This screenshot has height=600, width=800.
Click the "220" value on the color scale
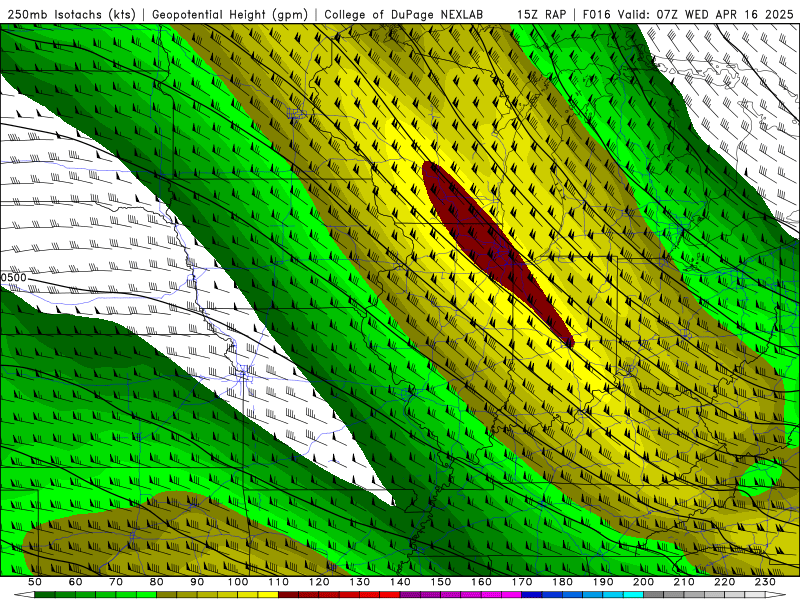pyautogui.click(x=724, y=582)
